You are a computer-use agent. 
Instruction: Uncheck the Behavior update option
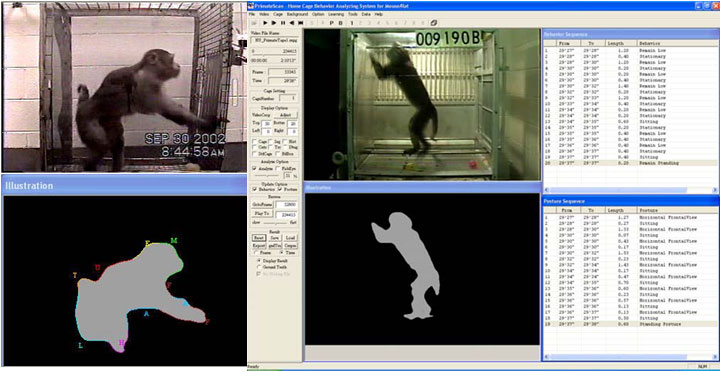click(x=254, y=189)
